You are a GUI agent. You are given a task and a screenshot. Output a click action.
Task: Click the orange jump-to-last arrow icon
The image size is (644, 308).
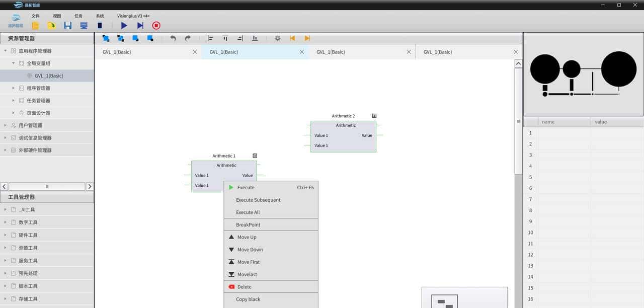(307, 38)
